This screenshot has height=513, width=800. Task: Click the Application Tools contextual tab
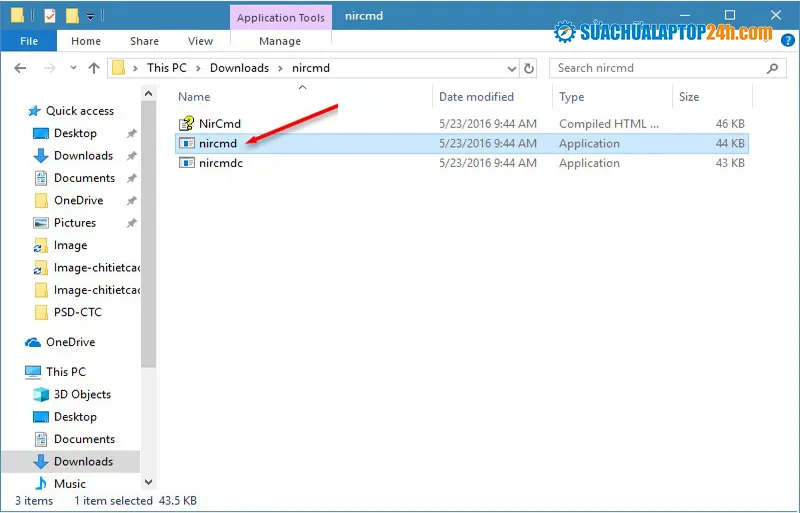click(281, 17)
